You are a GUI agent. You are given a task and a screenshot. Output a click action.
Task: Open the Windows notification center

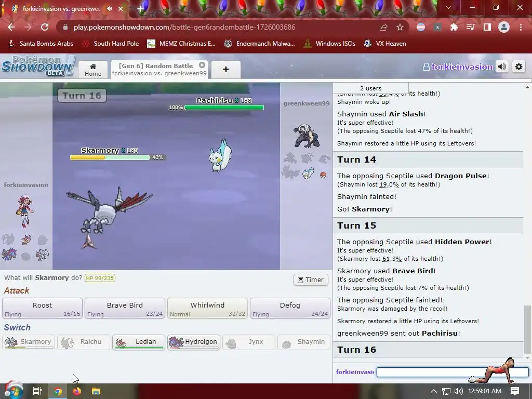coord(515,391)
